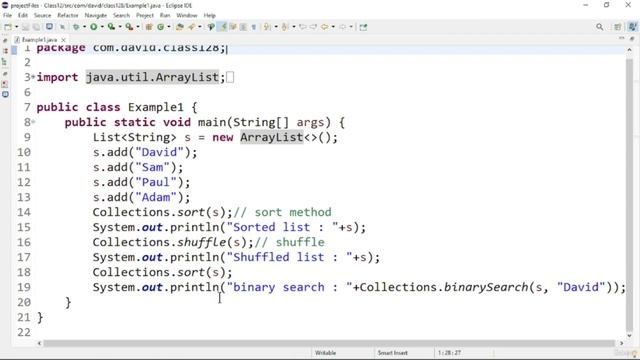
Task: Select the Example1.java editor tab
Action: click(39, 40)
